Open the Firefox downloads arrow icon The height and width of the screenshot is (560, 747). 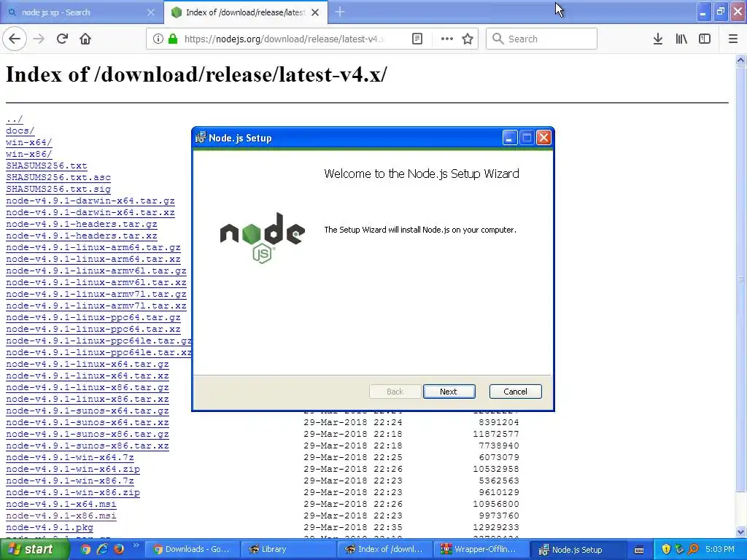pyautogui.click(x=657, y=39)
